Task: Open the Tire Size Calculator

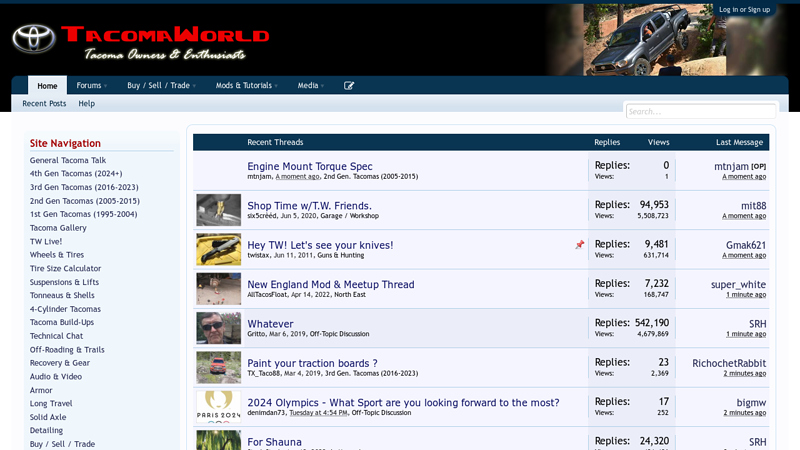Action: [65, 268]
